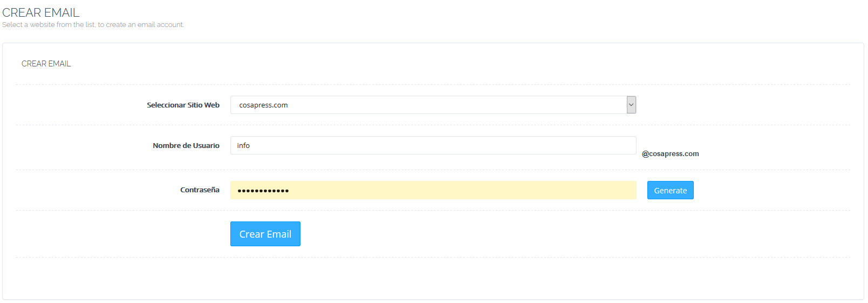Click the 'Select a website from the list' subtitle

93,25
